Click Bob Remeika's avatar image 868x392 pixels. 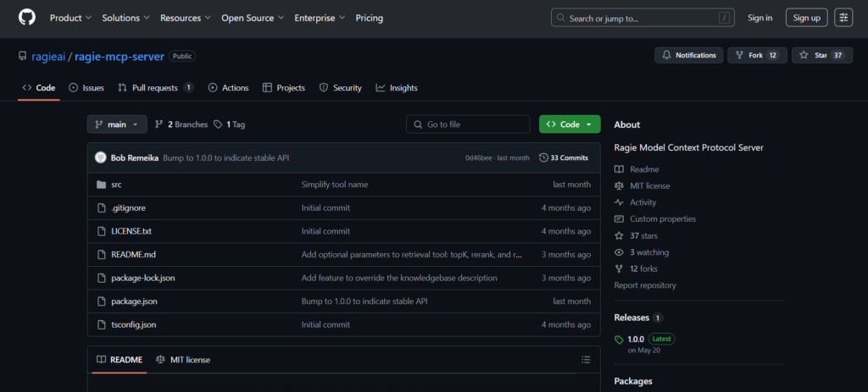tap(101, 157)
